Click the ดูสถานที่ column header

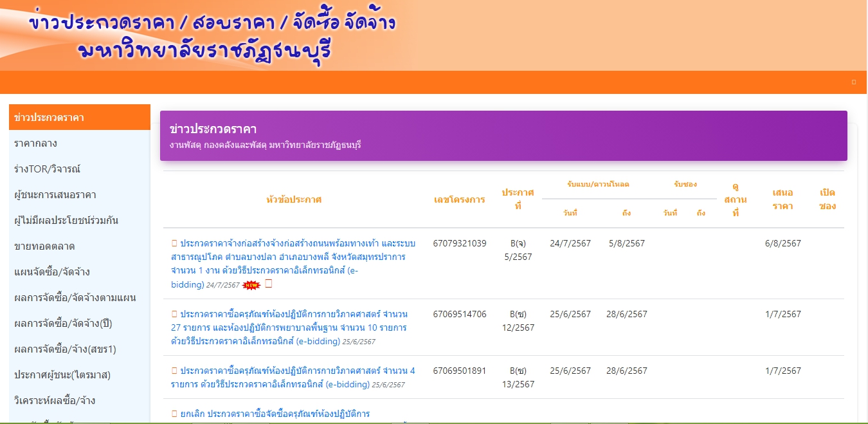coord(736,199)
